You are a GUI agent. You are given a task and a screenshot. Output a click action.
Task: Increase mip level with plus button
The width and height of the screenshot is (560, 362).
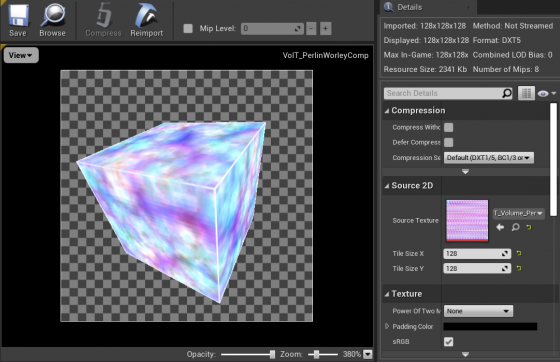pos(325,29)
